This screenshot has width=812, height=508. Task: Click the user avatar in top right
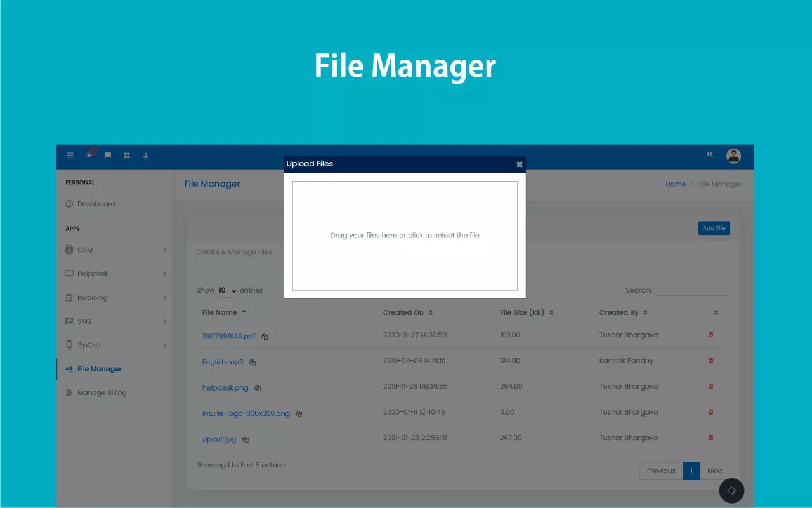733,156
